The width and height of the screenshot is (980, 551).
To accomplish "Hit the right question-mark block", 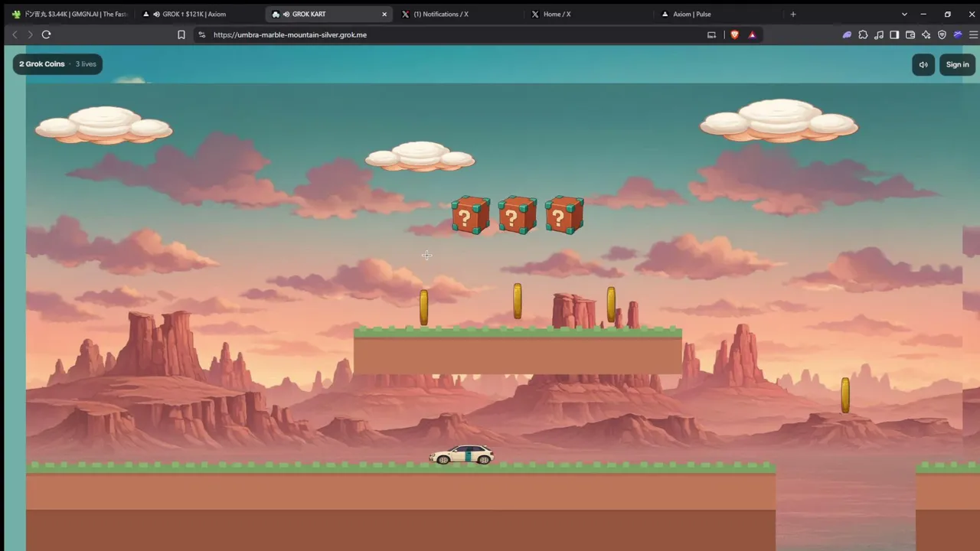I will point(564,215).
